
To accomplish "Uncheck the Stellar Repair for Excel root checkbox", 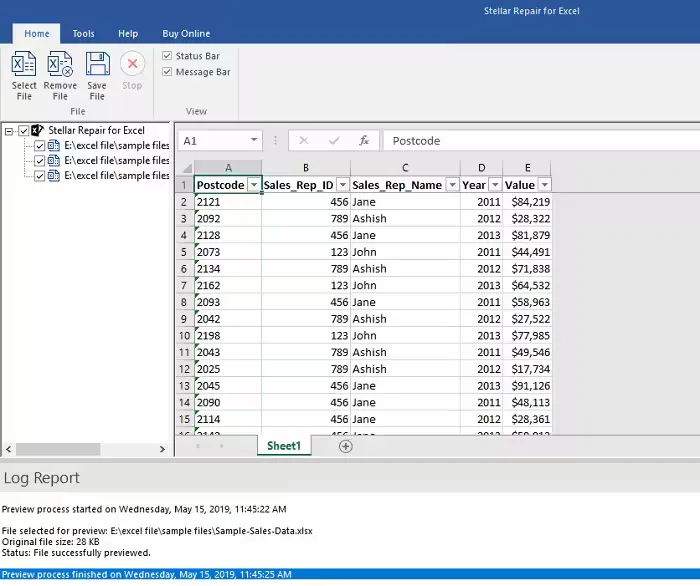I will tap(24, 131).
